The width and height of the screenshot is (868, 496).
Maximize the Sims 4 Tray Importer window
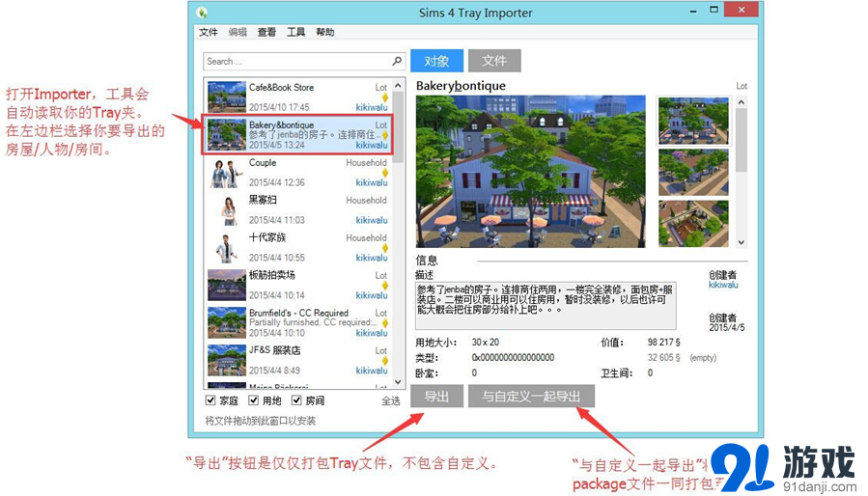click(x=714, y=10)
